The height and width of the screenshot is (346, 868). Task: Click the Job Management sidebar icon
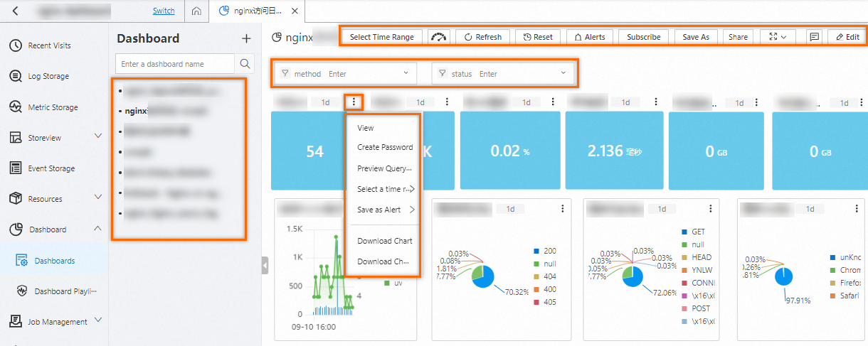coord(16,322)
